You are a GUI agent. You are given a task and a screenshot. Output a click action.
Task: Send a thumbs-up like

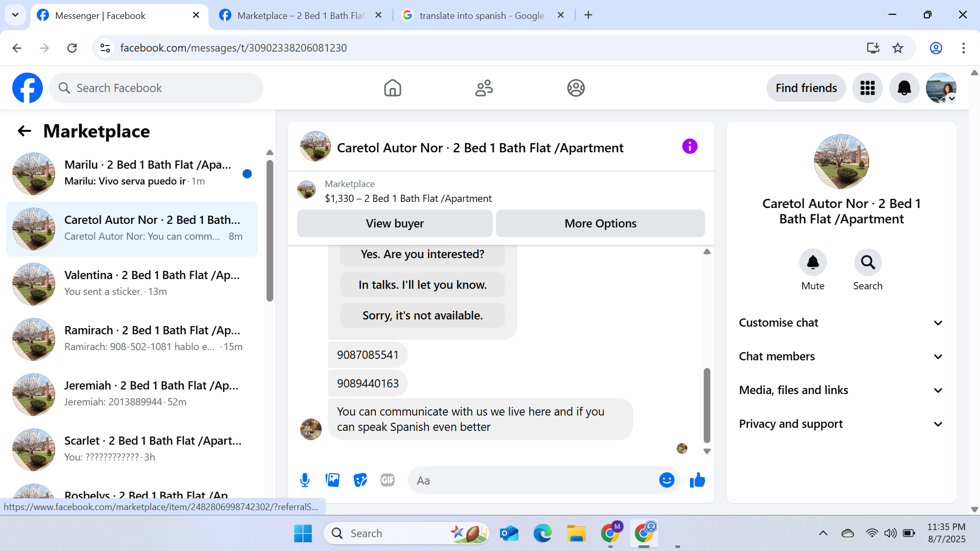point(697,480)
